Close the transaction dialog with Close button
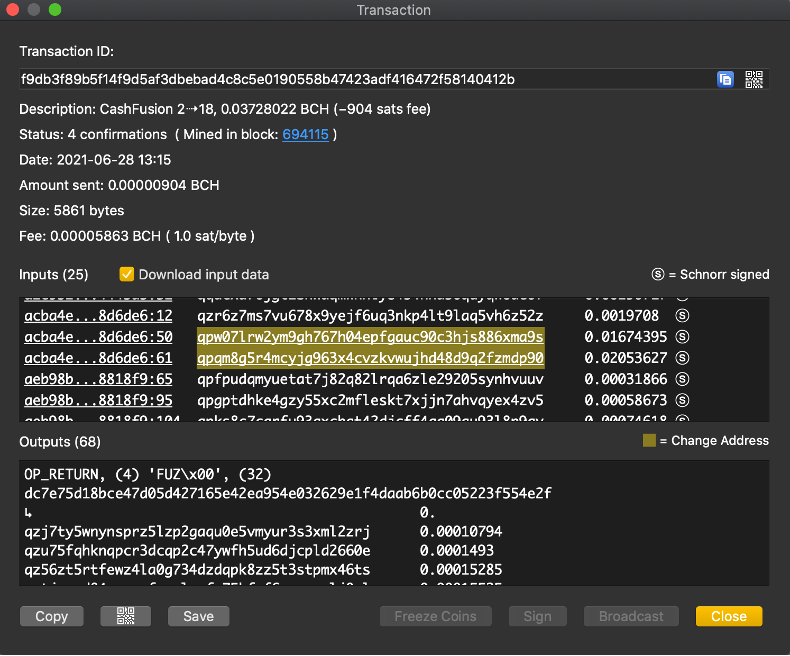790x656 pixels. point(728,616)
